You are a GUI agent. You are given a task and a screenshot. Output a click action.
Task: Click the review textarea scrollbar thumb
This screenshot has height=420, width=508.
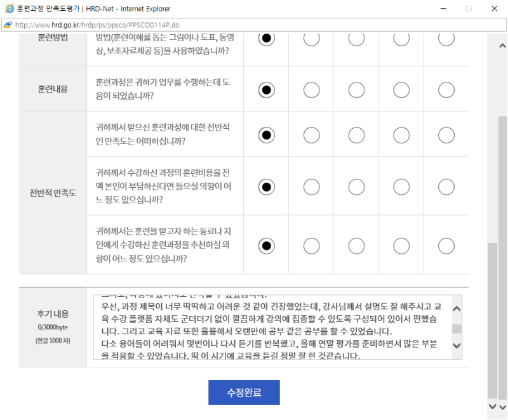[457, 329]
